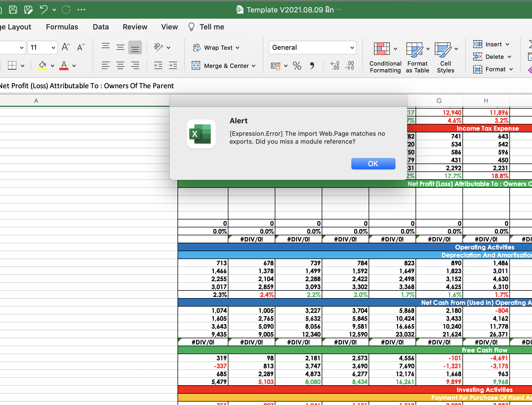Toggle Wrap Text on the cell
This screenshot has width=532, height=405.
point(218,48)
